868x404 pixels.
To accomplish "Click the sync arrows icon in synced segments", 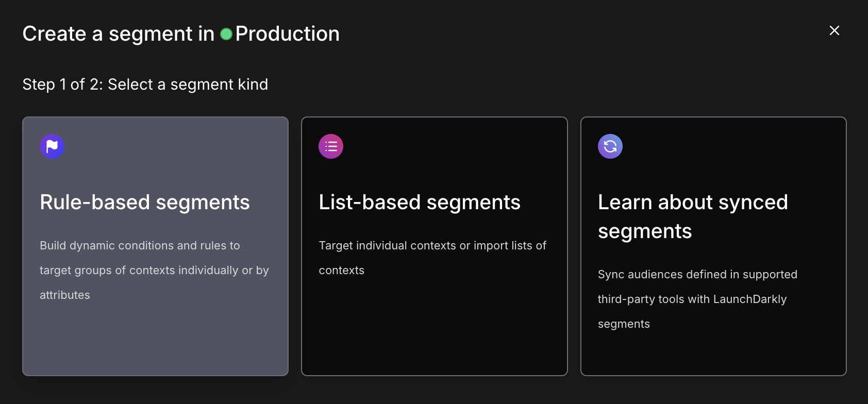I will tap(610, 146).
